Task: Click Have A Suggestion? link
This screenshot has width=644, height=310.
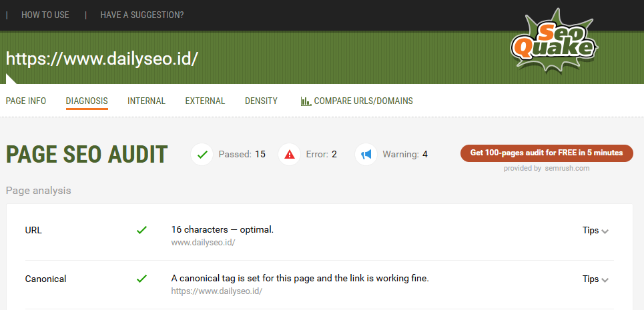Action: [x=142, y=15]
